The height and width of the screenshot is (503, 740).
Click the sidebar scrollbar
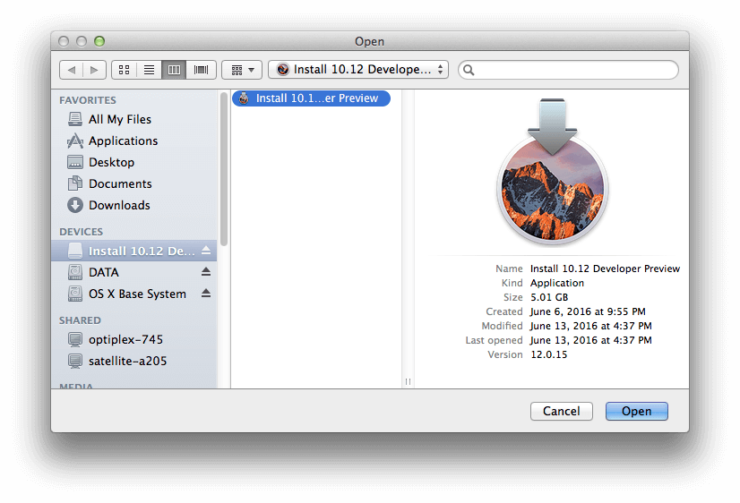[224, 169]
